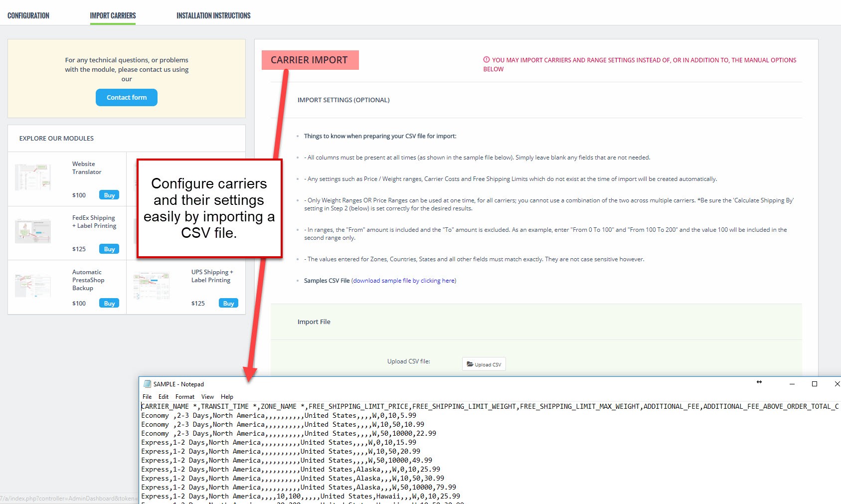841x504 pixels.
Task: Switch to Import Carriers tab
Action: [x=113, y=15]
